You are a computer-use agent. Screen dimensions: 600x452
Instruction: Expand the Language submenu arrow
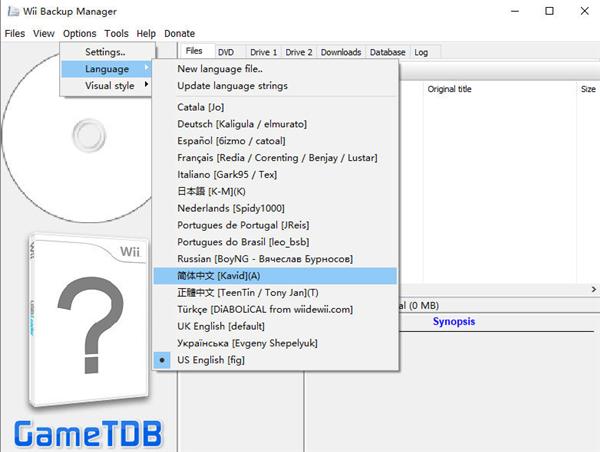147,68
